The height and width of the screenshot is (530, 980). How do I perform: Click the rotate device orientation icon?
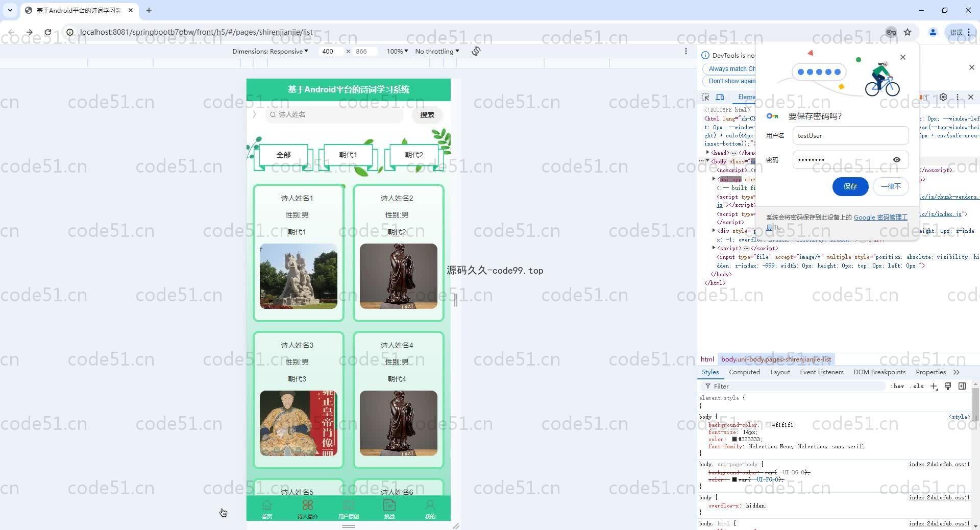tap(476, 51)
